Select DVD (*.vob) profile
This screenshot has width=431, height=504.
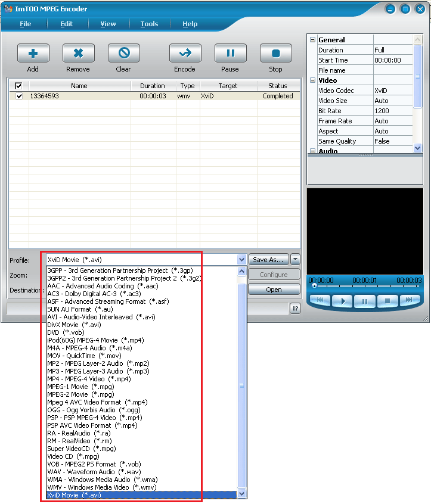141,332
